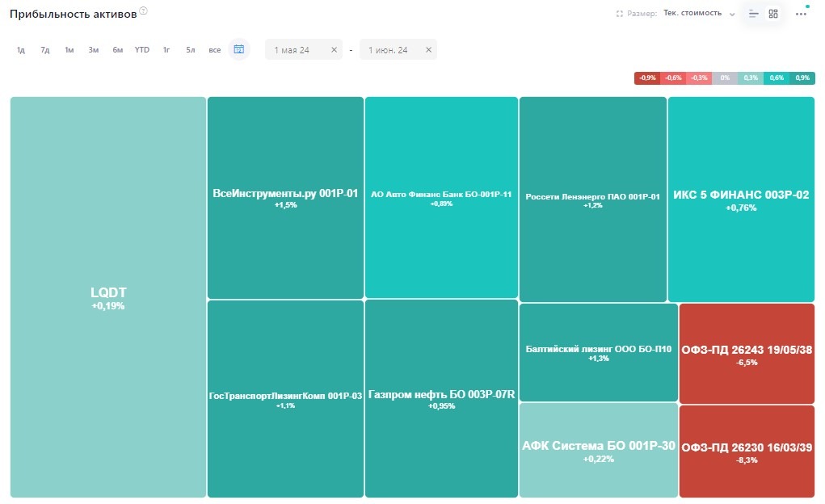Select the 1г period
The height and width of the screenshot is (504, 825).
[x=166, y=50]
